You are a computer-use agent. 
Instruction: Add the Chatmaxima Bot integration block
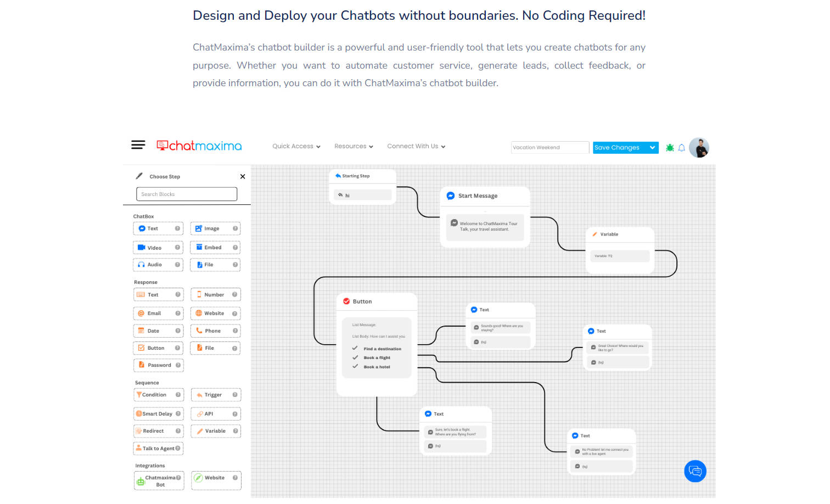point(159,481)
